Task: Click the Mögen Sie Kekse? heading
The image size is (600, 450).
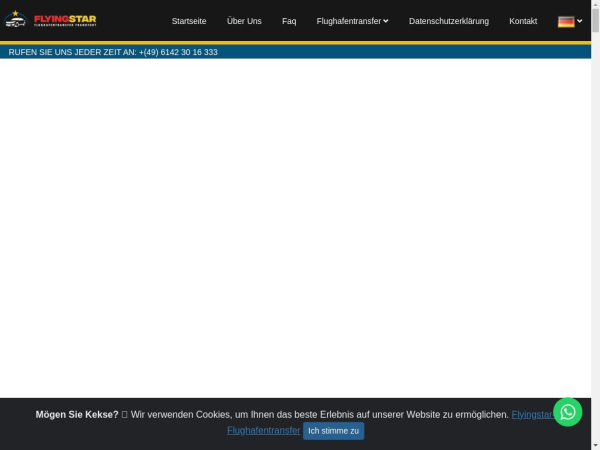Action: [77, 415]
